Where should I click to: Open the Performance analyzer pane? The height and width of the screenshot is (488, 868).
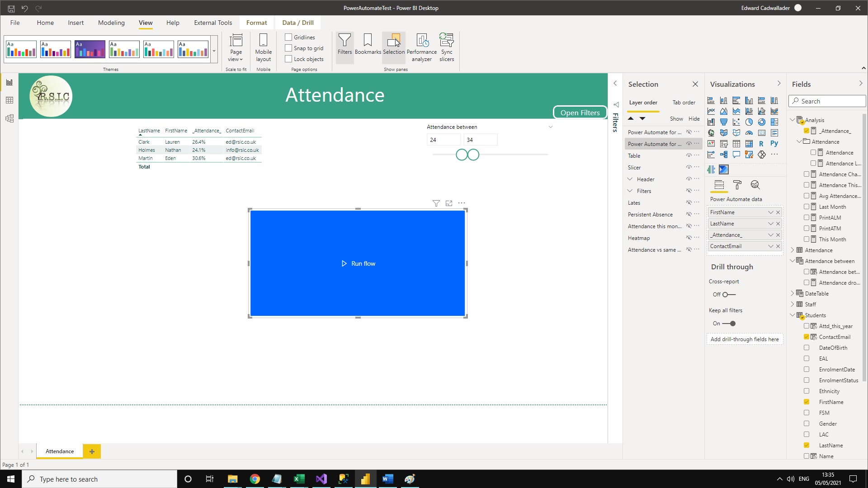pyautogui.click(x=422, y=47)
